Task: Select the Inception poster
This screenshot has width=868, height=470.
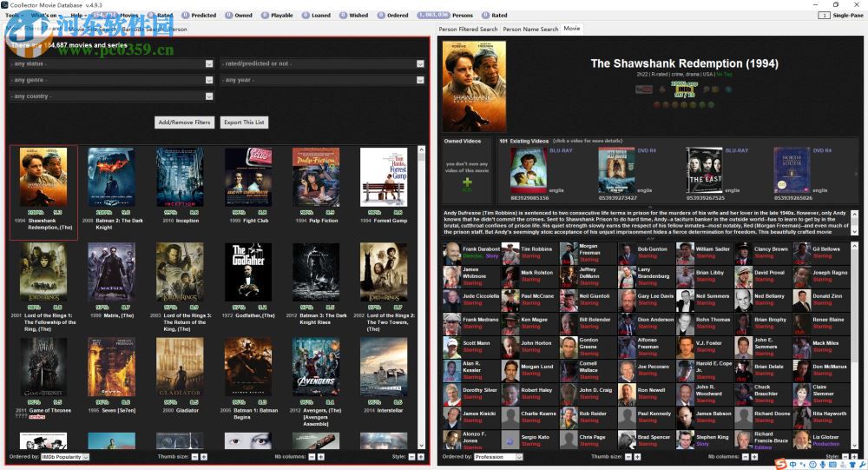Action: pos(180,177)
